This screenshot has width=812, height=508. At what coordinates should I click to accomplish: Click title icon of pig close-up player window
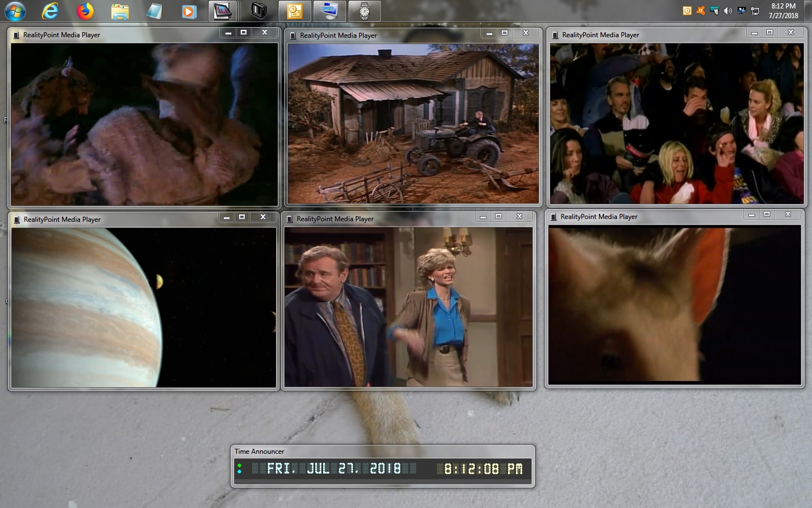pyautogui.click(x=553, y=217)
